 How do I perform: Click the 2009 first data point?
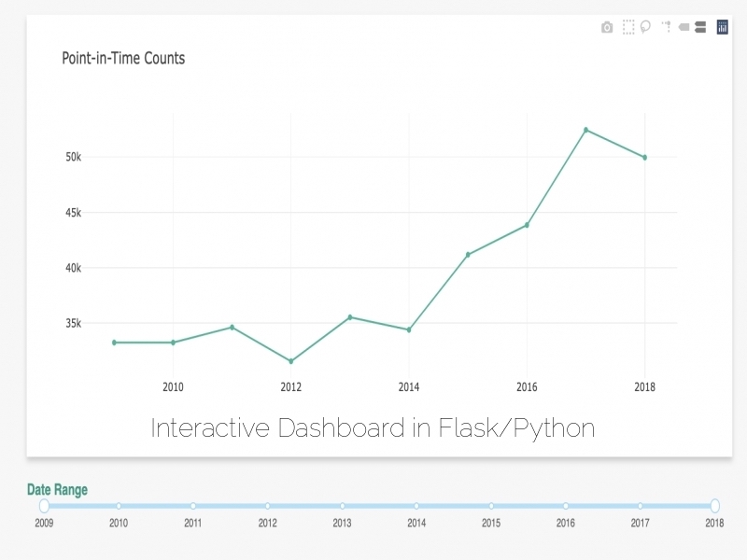[114, 343]
